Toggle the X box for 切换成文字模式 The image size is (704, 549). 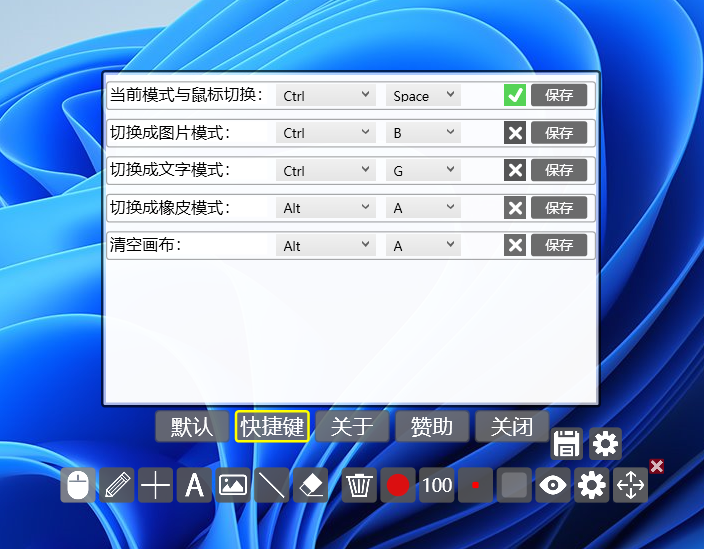pos(515,170)
